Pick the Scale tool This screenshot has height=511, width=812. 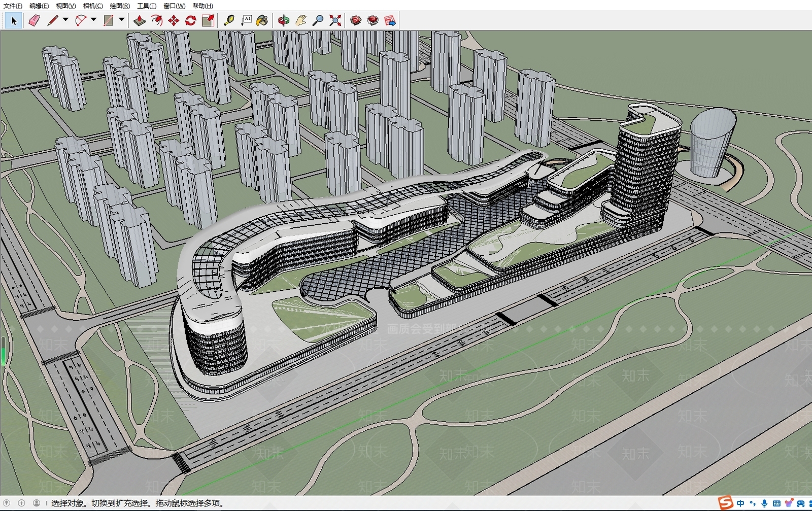(x=208, y=21)
